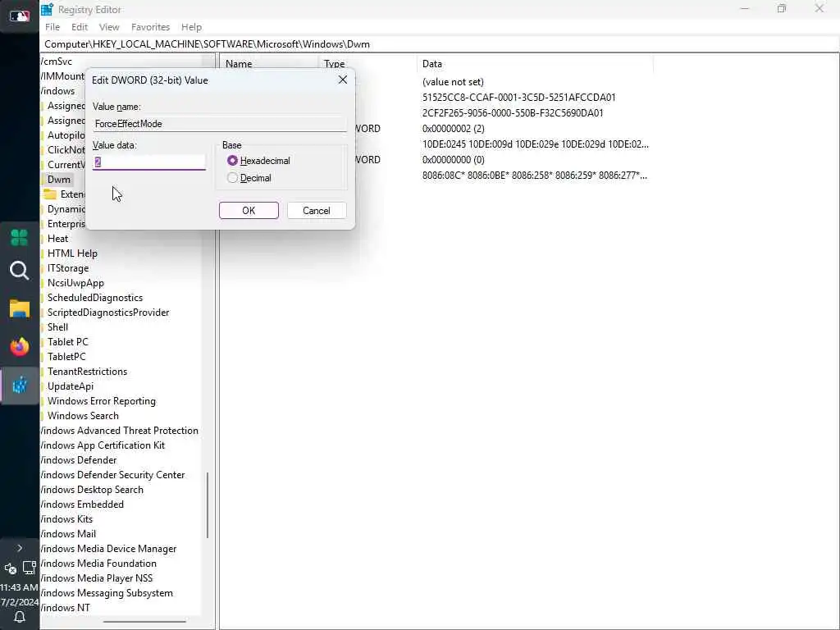840x630 pixels.
Task: Click the Registry Editor app icon in title bar
Action: pos(47,9)
